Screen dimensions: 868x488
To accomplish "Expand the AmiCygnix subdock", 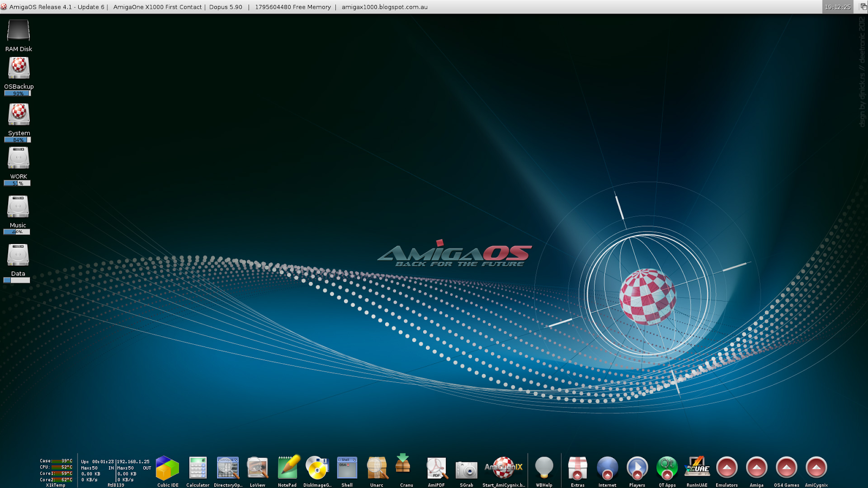I will (x=816, y=467).
